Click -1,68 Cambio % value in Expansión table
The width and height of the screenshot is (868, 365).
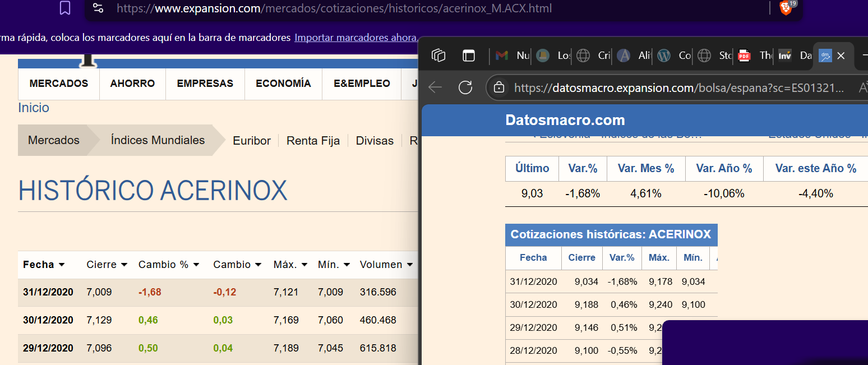click(150, 292)
